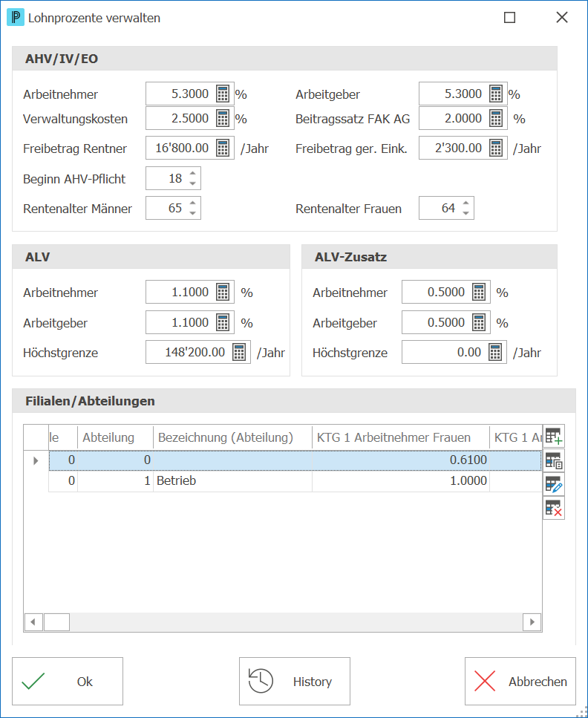Viewport: 588px width, 718px height.
Task: Decrease Rentenalter Frauen value
Action: coord(465,213)
